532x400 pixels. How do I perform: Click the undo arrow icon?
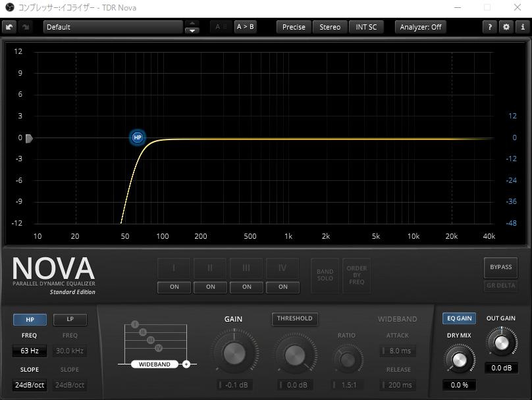tap(9, 27)
